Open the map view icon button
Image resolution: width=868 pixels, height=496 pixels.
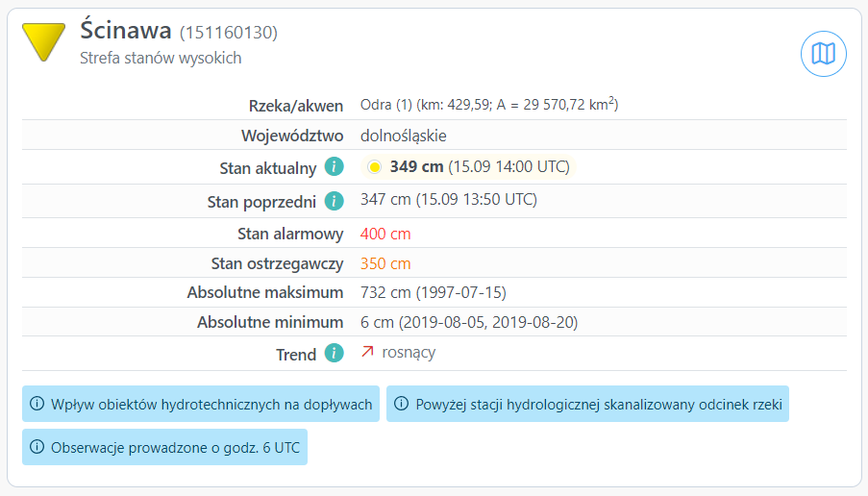(x=824, y=54)
